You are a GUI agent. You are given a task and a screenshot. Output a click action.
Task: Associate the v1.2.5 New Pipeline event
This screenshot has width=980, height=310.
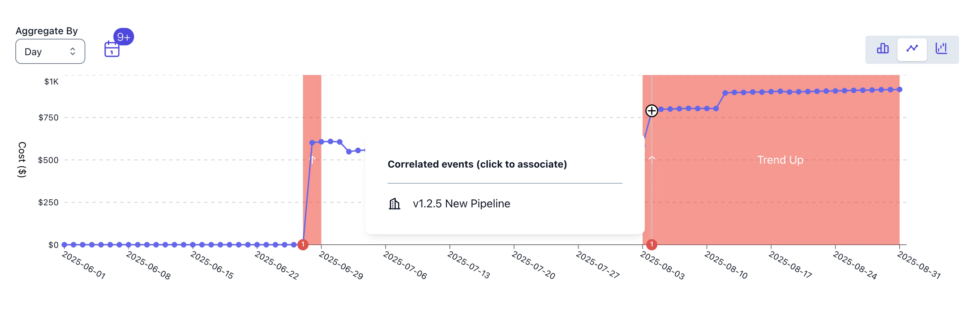coord(462,204)
